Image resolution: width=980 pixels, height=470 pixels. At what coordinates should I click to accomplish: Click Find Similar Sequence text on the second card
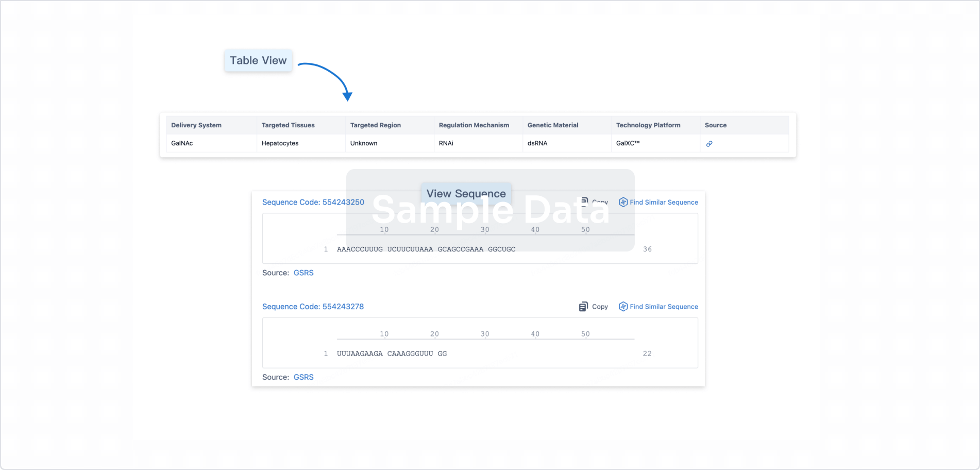(664, 306)
